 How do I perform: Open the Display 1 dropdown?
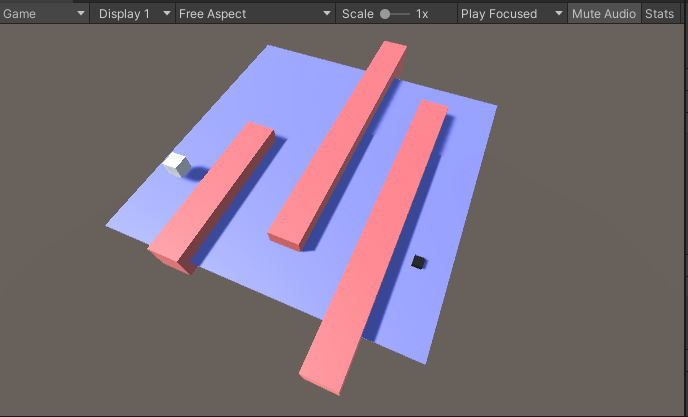click(x=133, y=14)
